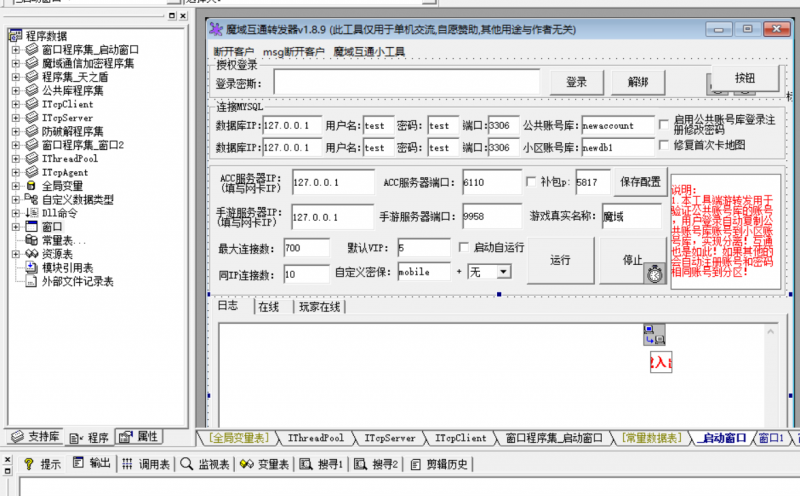Click the 全局变量 database icon

(x=31, y=185)
